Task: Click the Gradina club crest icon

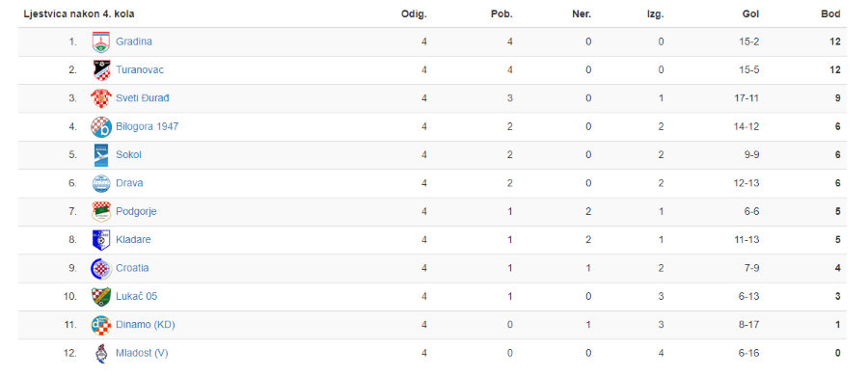Action: [100, 42]
